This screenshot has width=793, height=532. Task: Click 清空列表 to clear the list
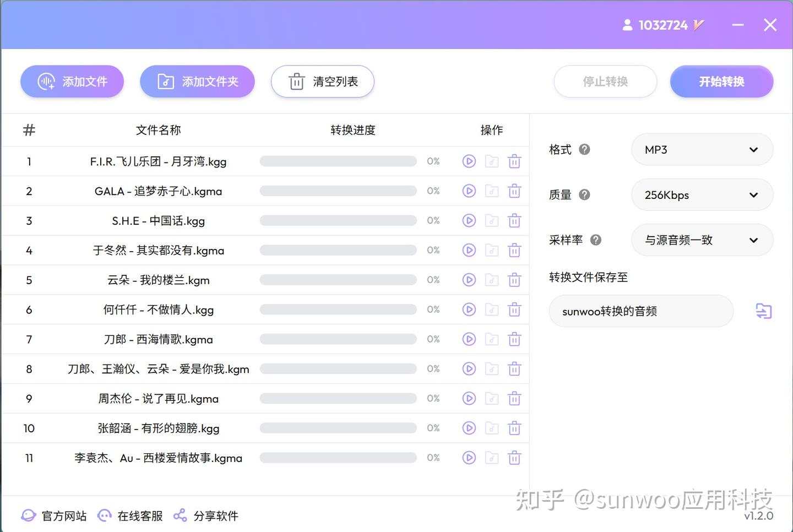pyautogui.click(x=322, y=81)
